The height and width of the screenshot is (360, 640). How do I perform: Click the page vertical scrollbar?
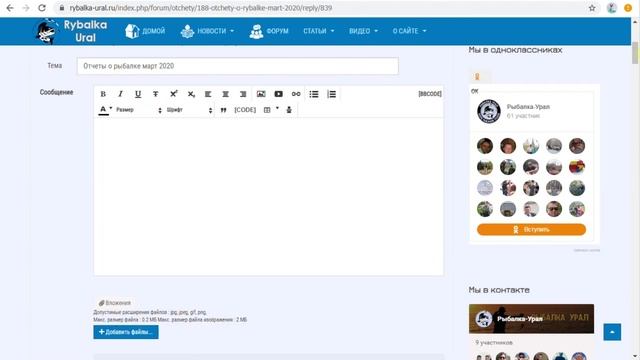pyautogui.click(x=635, y=53)
